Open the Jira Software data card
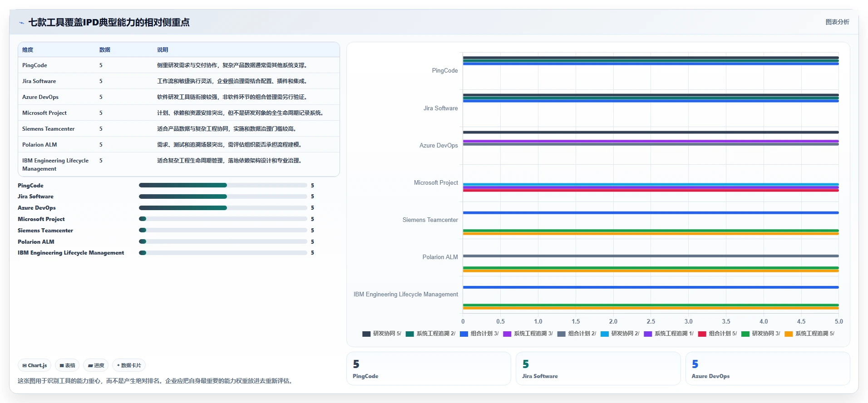Screen dimensions: 868x403 pos(598,369)
